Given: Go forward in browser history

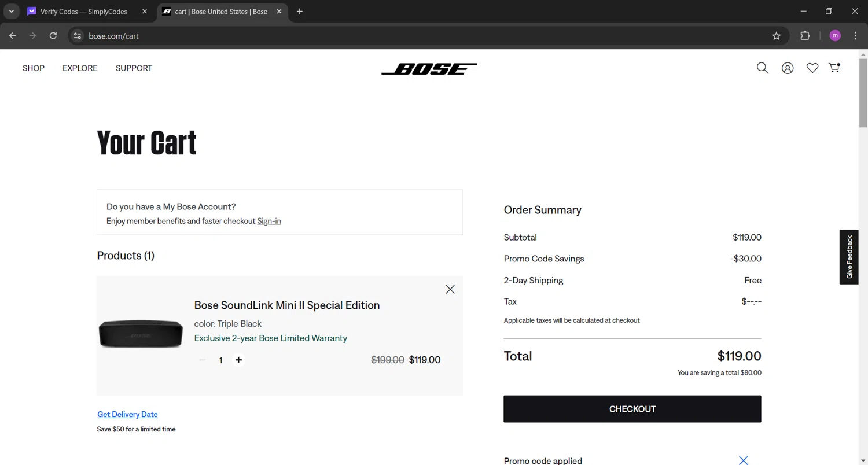Looking at the screenshot, I should click(x=33, y=36).
